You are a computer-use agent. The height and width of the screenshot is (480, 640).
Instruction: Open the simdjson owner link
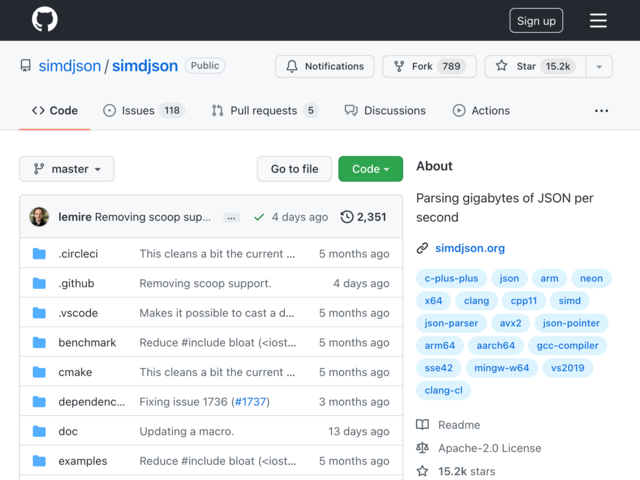tap(69, 66)
